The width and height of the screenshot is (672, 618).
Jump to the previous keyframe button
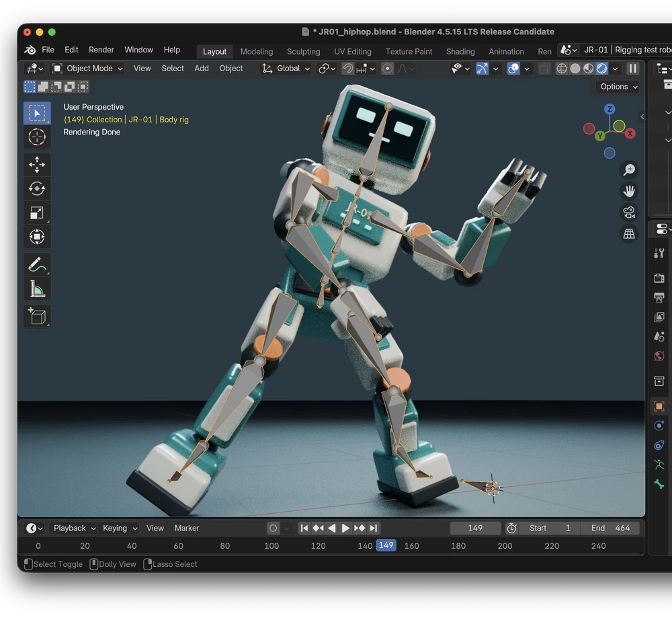[318, 529]
